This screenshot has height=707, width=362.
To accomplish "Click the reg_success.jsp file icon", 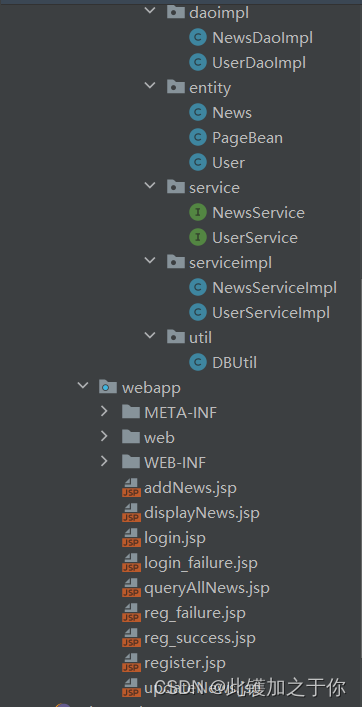I will [x=131, y=638].
